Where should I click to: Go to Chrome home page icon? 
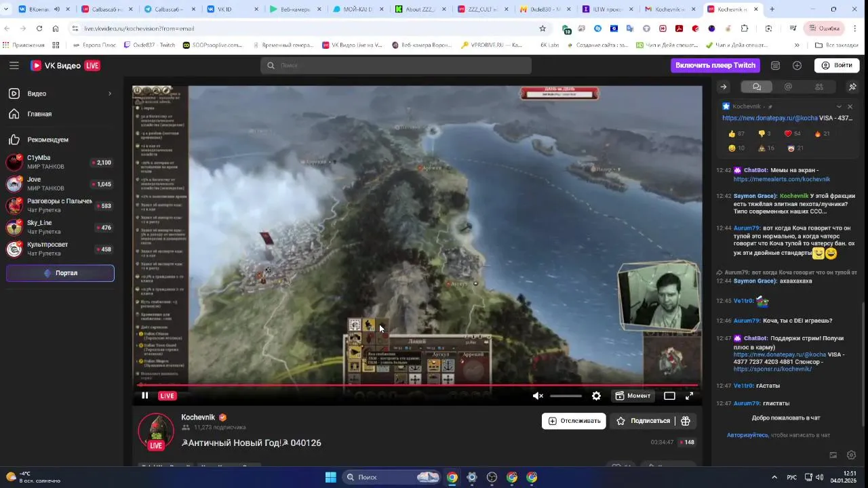point(56,28)
